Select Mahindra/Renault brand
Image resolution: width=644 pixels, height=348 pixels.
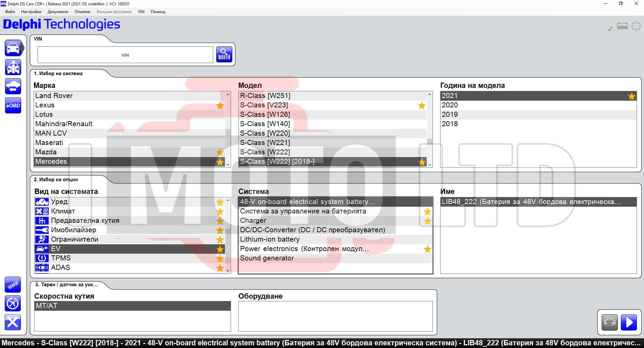point(130,124)
